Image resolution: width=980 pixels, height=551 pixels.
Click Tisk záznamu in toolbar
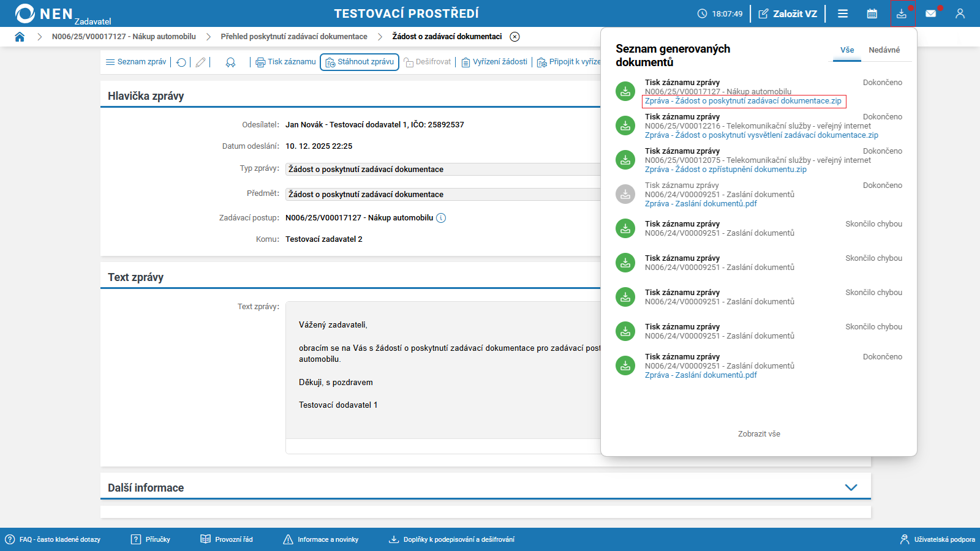286,62
